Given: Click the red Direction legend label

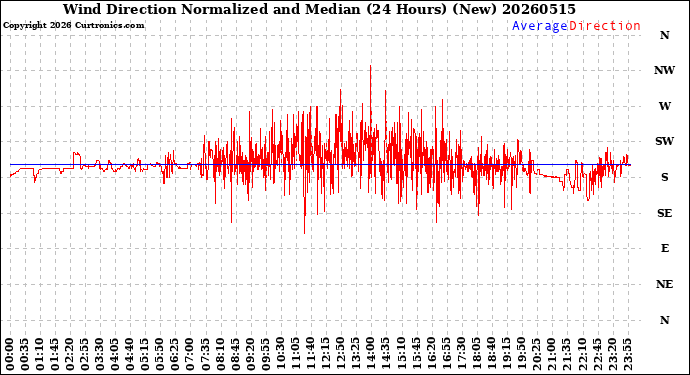Looking at the screenshot, I should [605, 26].
